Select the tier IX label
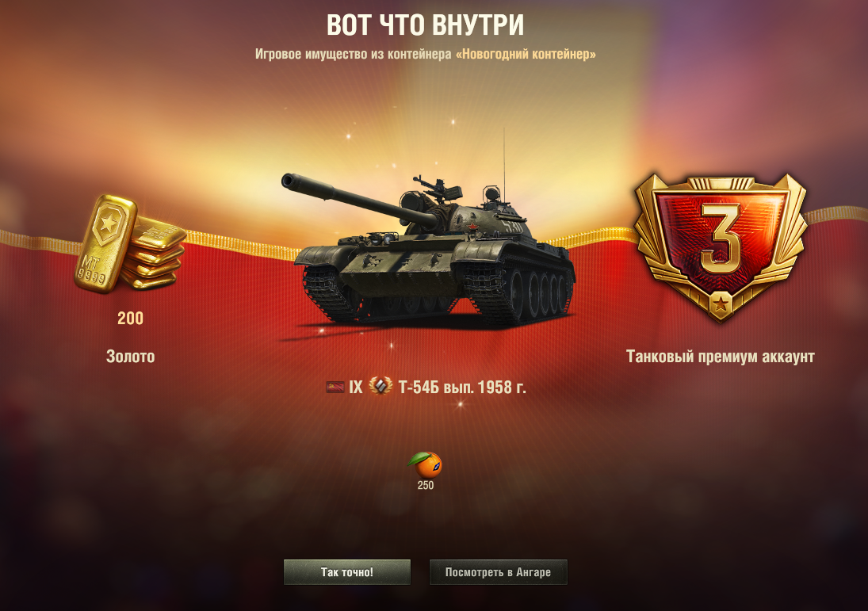868x611 pixels. (x=355, y=387)
